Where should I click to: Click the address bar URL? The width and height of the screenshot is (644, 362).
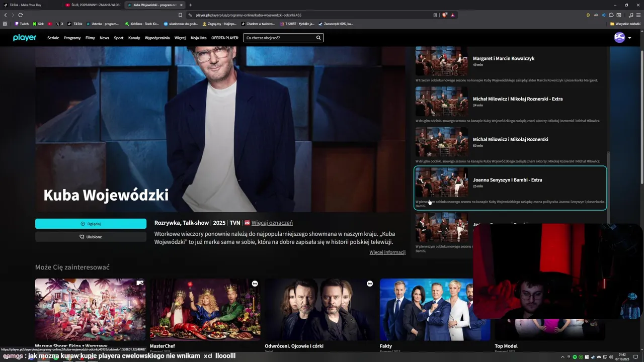(x=248, y=15)
